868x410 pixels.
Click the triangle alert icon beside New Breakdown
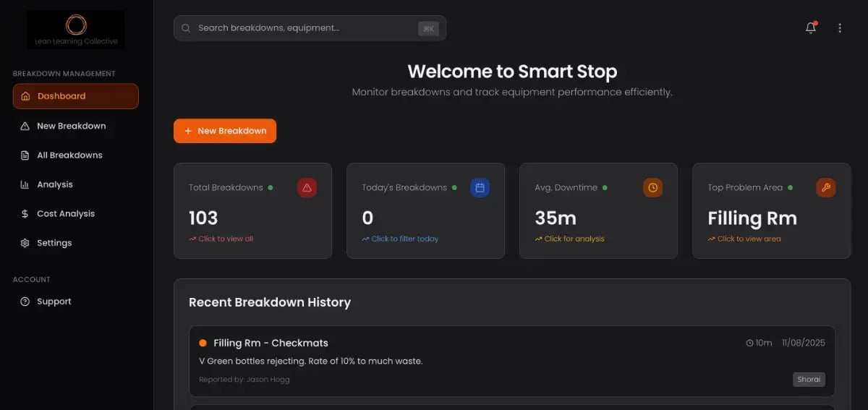pyautogui.click(x=25, y=126)
